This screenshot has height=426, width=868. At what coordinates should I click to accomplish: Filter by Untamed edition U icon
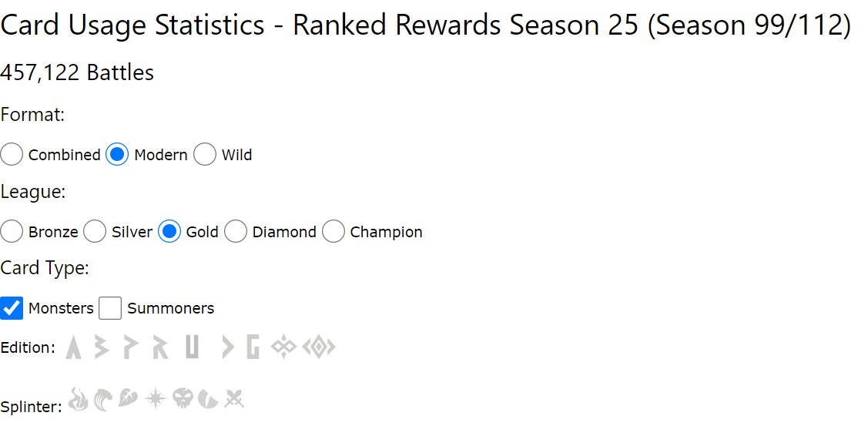tap(192, 347)
